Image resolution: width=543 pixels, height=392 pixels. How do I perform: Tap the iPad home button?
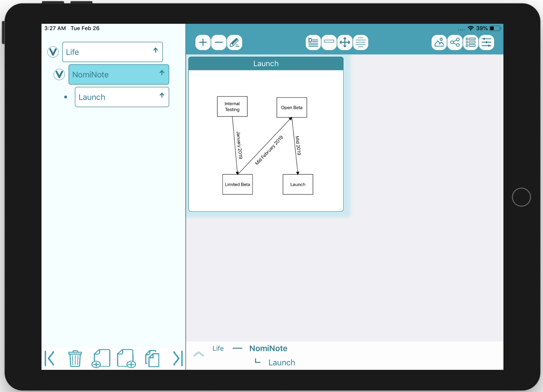(x=521, y=197)
